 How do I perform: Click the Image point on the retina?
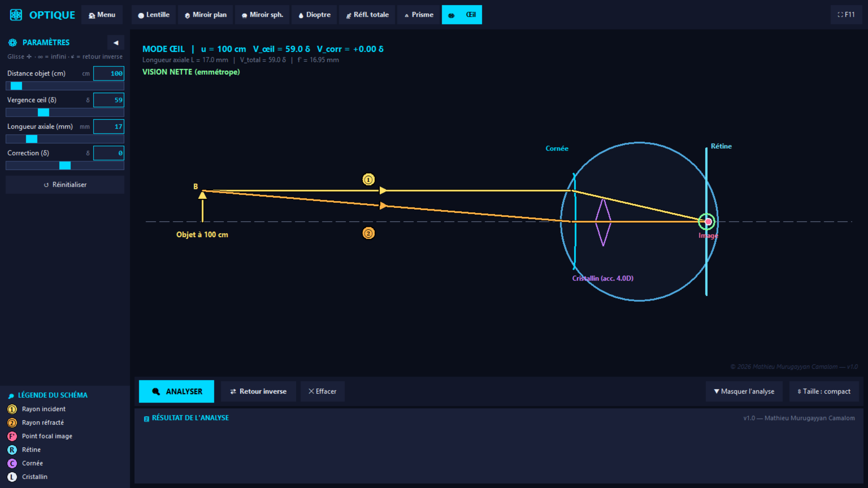(708, 222)
